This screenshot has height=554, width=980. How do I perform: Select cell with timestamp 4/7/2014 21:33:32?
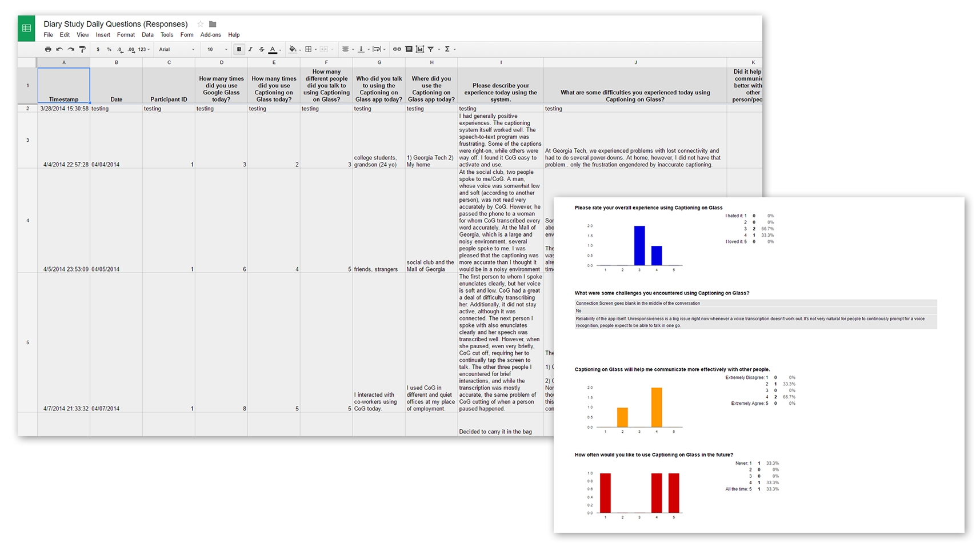point(63,342)
